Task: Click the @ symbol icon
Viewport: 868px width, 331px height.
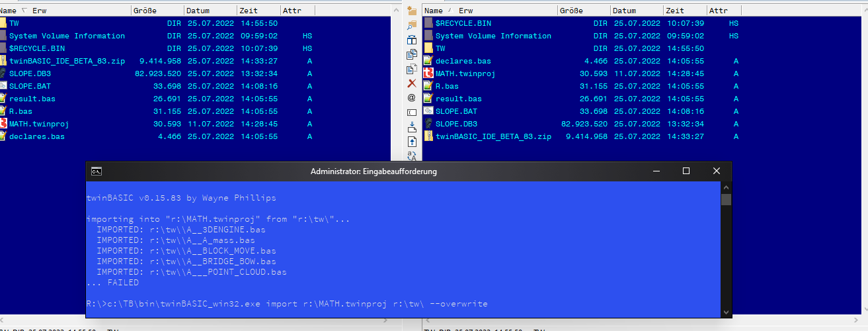Action: [411, 97]
